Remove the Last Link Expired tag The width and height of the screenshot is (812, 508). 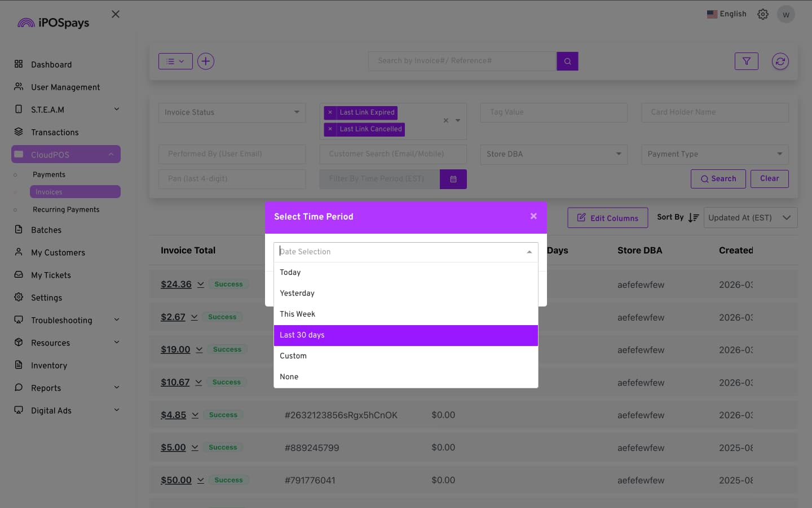330,112
